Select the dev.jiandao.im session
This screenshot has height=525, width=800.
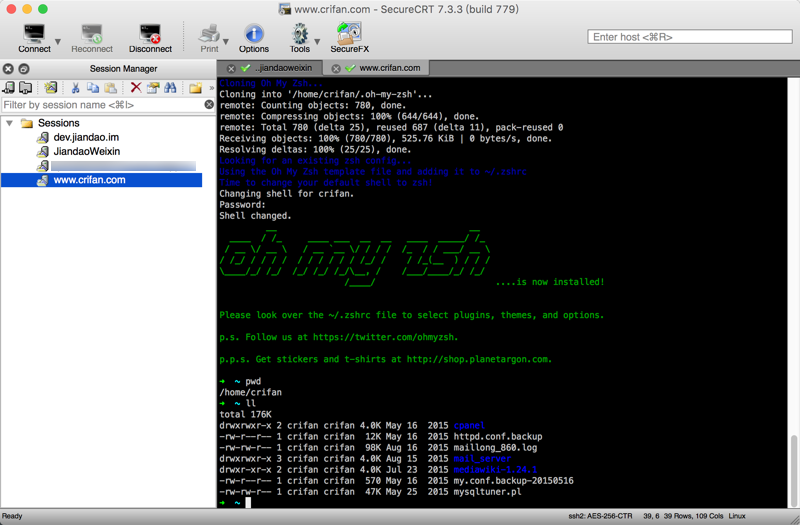[x=86, y=137]
